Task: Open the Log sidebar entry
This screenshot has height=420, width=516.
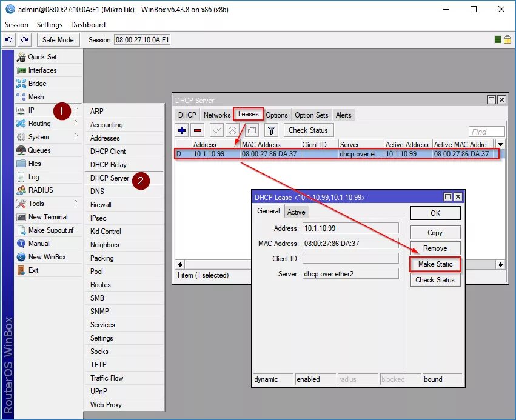Action: coord(49,176)
